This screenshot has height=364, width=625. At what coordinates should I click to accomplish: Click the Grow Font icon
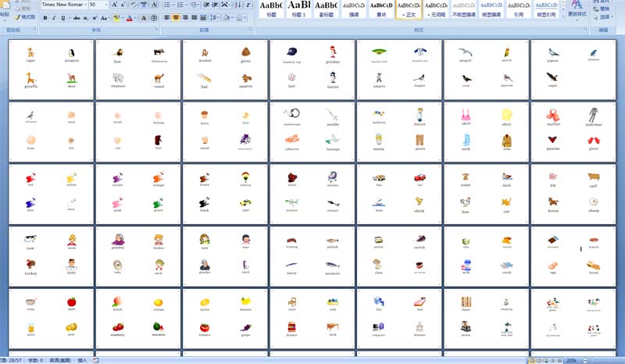tap(114, 5)
